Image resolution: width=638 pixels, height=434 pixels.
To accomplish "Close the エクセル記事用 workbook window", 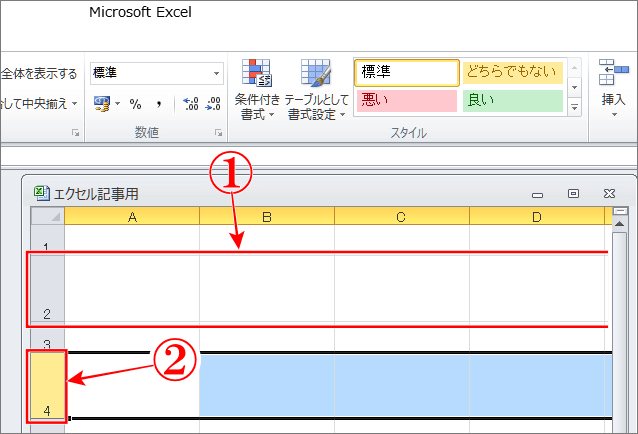I will [x=609, y=194].
